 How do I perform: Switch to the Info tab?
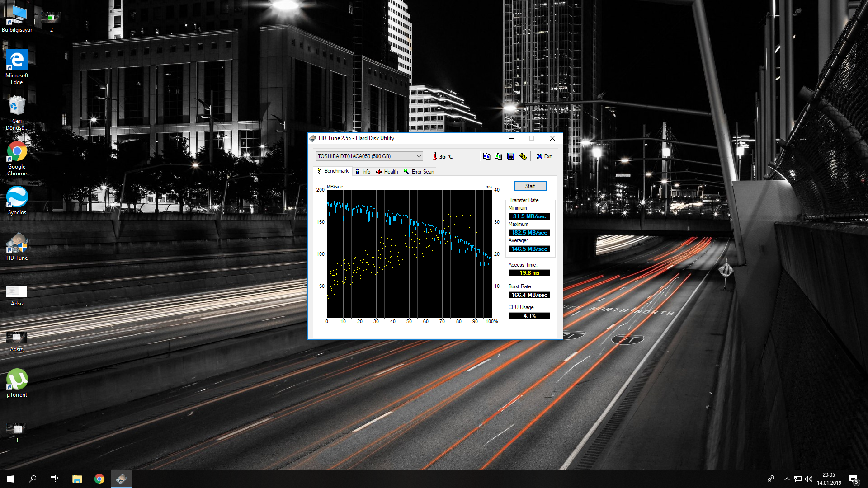click(363, 172)
